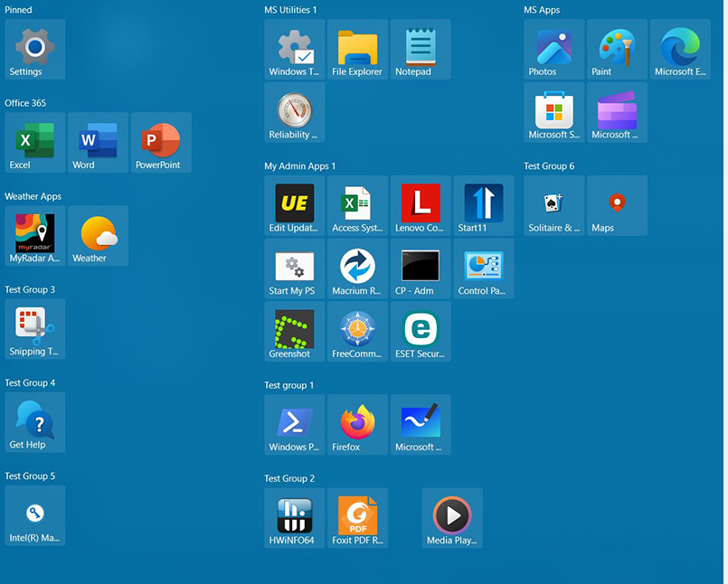Viewport: 728px width, 584px height.
Task: Open Control Panel tile
Action: click(x=484, y=268)
